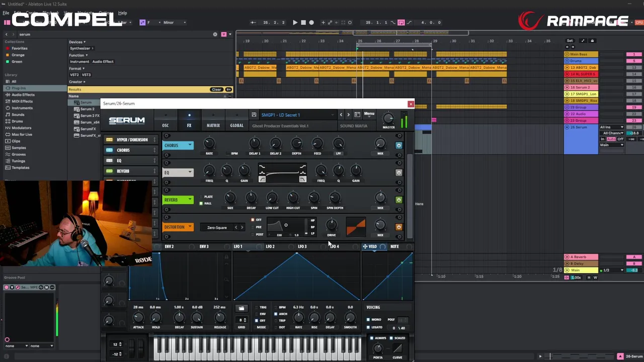This screenshot has width=644, height=362.
Task: Stop playback in Ableton transport
Action: [x=303, y=22]
